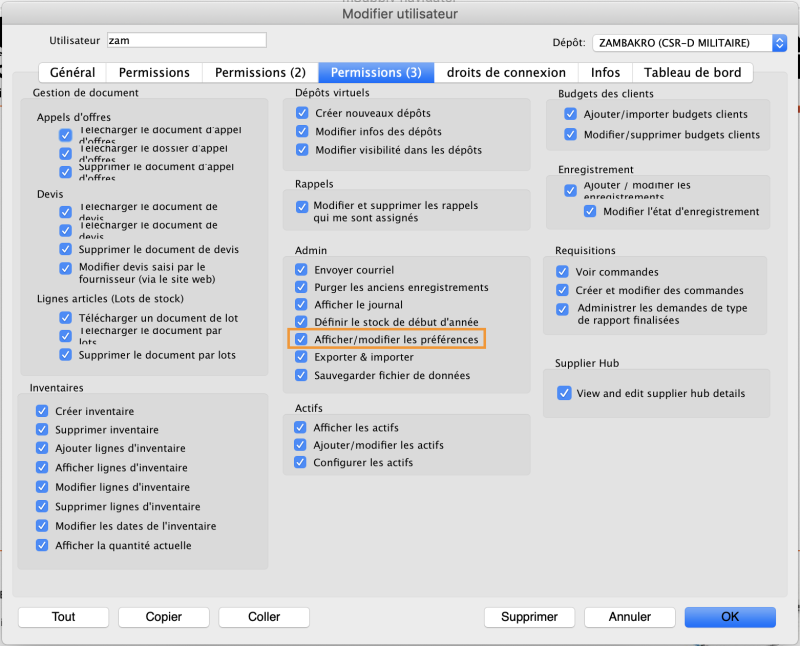Uncheck Créer nouveaux dépôts

[x=301, y=113]
